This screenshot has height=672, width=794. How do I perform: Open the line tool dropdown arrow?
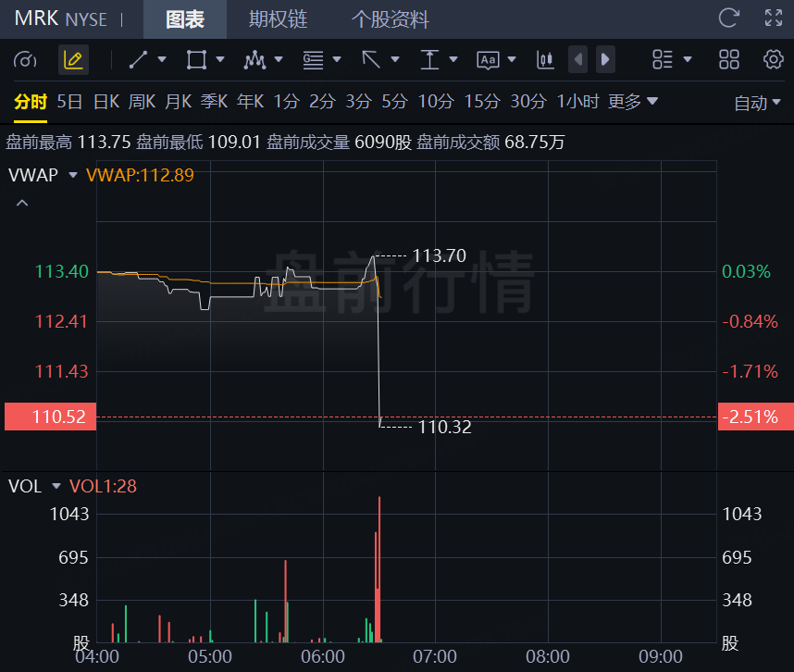pyautogui.click(x=162, y=59)
